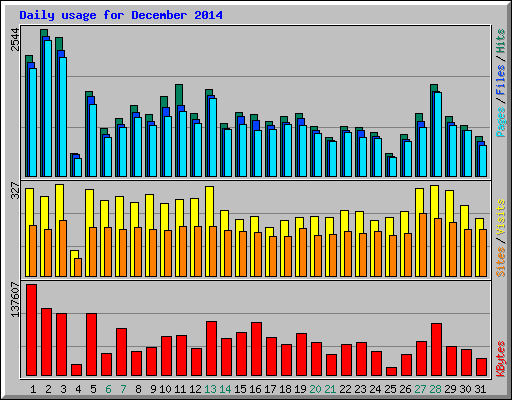The image size is (512, 400).
Task: Click the 'KBytes' legend label
Action: [x=500, y=359]
